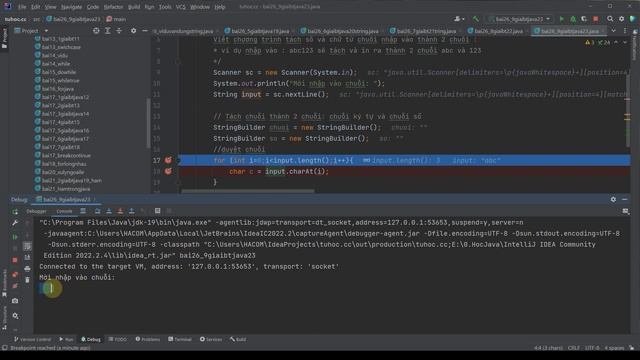
Task: Click Run with Coverage icon
Action: coord(584,19)
